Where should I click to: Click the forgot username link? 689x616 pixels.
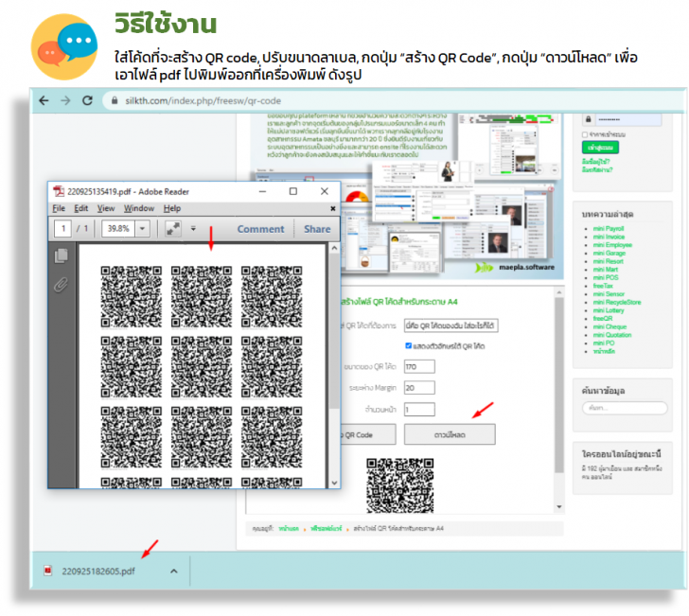(x=595, y=162)
